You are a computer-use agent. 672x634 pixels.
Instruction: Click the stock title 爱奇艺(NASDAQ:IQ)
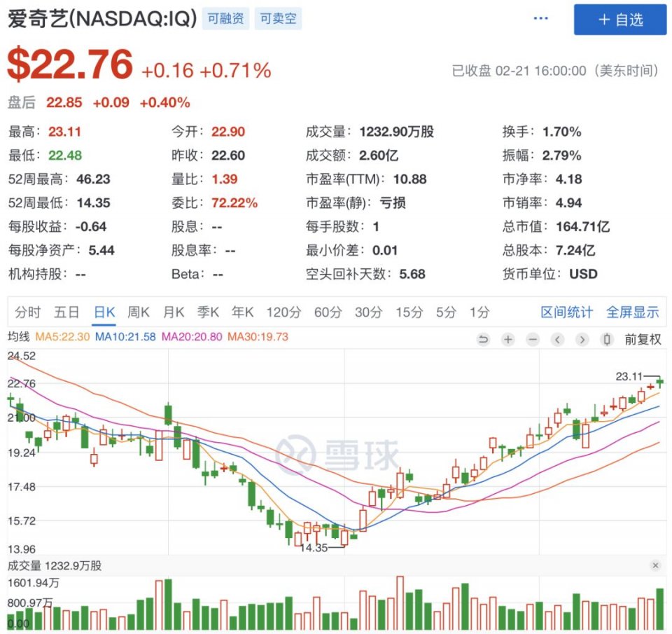102,19
